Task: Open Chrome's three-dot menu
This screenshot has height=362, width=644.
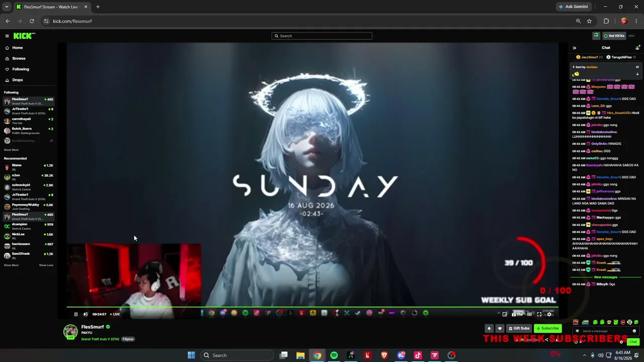Action: tap(636, 21)
